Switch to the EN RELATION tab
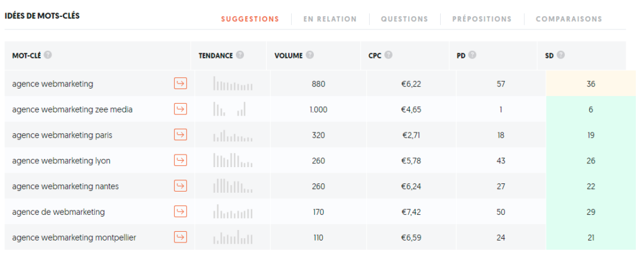This screenshot has height=255, width=644. (330, 19)
